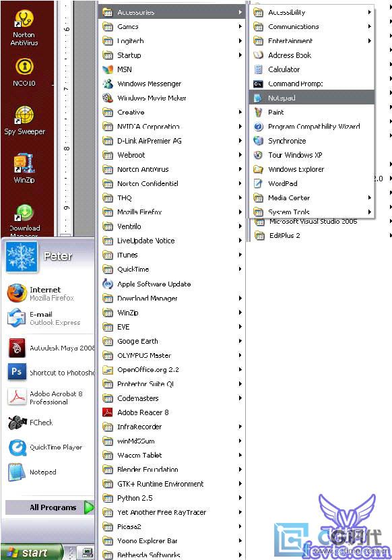Screen dimensions: 392x560
Task: Open EditPlus 2 program group
Action: pos(321,235)
